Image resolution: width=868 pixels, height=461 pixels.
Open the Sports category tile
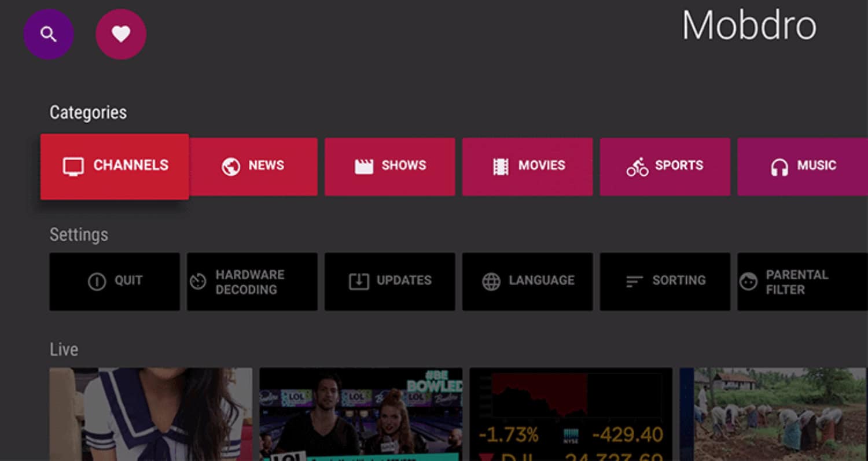pos(665,167)
